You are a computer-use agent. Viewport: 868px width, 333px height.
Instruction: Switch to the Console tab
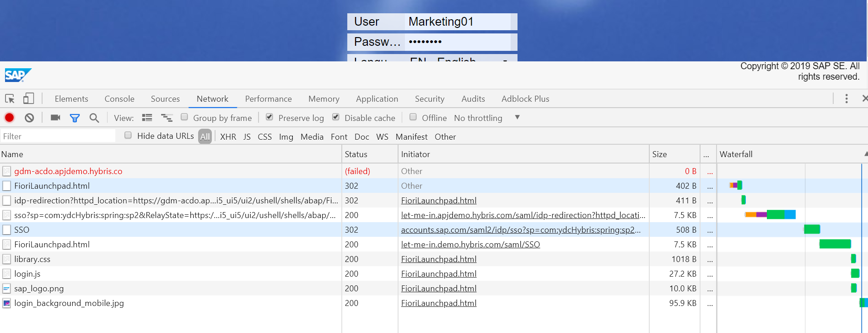(119, 98)
